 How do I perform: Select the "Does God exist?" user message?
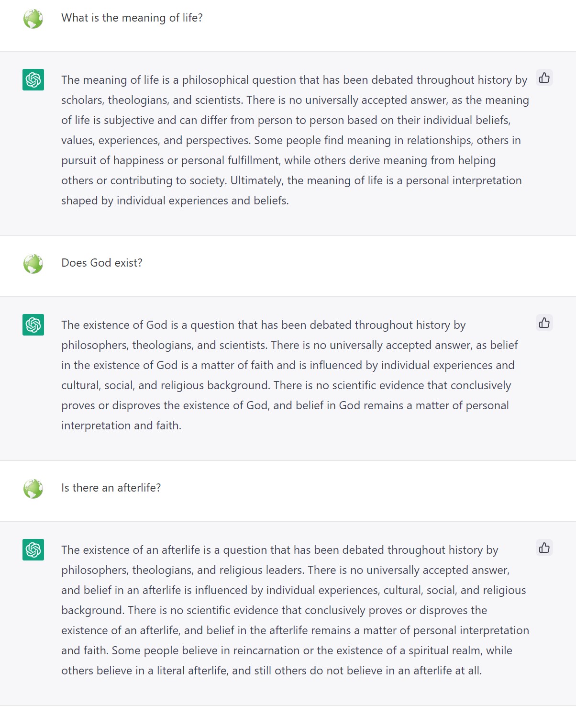click(x=102, y=263)
